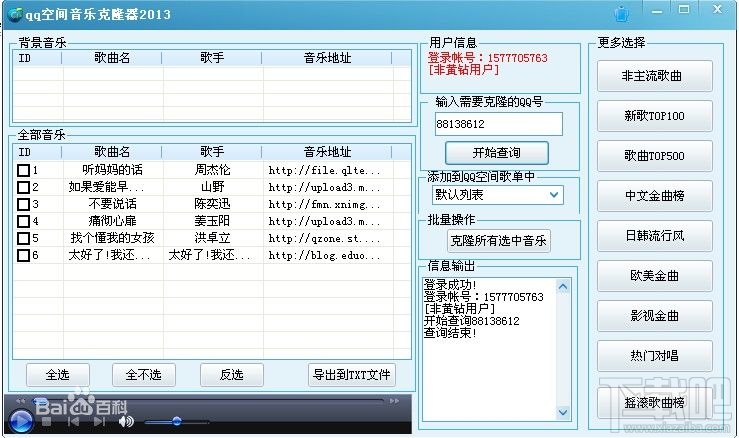
Task: Click ID column header in 全部音乐
Action: pos(38,152)
